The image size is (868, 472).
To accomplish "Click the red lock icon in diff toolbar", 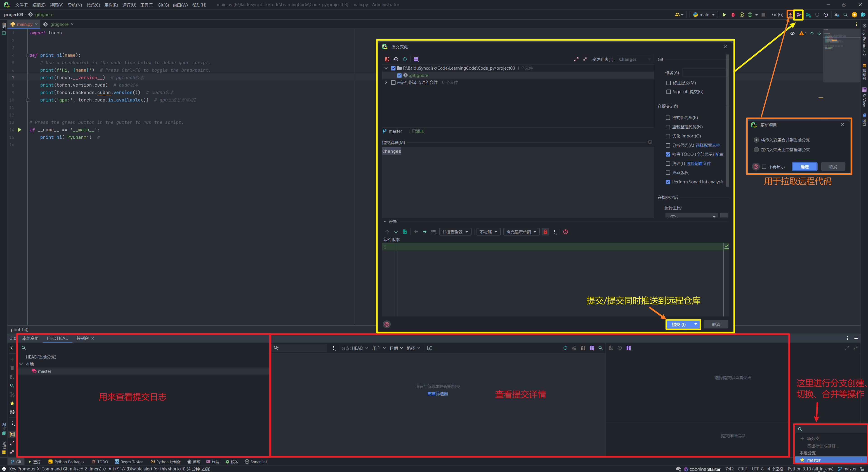I will 545,232.
